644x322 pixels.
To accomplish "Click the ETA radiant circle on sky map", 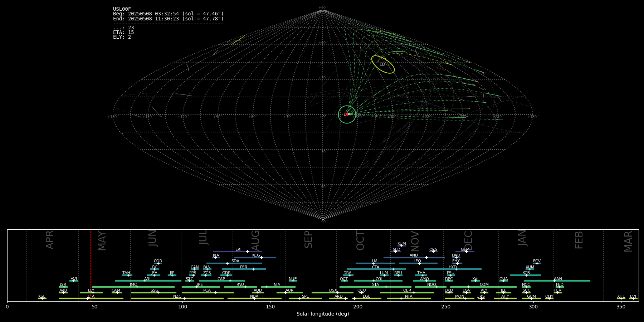I will coord(347,114).
